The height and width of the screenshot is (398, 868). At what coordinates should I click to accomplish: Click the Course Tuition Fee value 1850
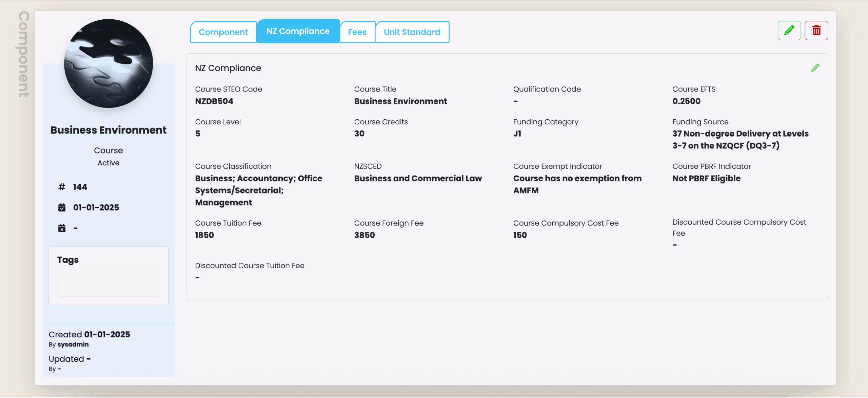(x=204, y=235)
